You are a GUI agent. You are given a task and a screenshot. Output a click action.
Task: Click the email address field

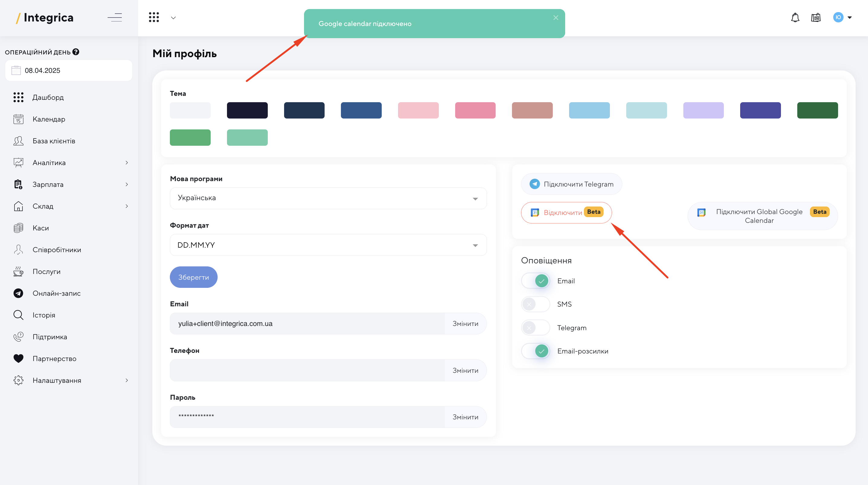307,324
